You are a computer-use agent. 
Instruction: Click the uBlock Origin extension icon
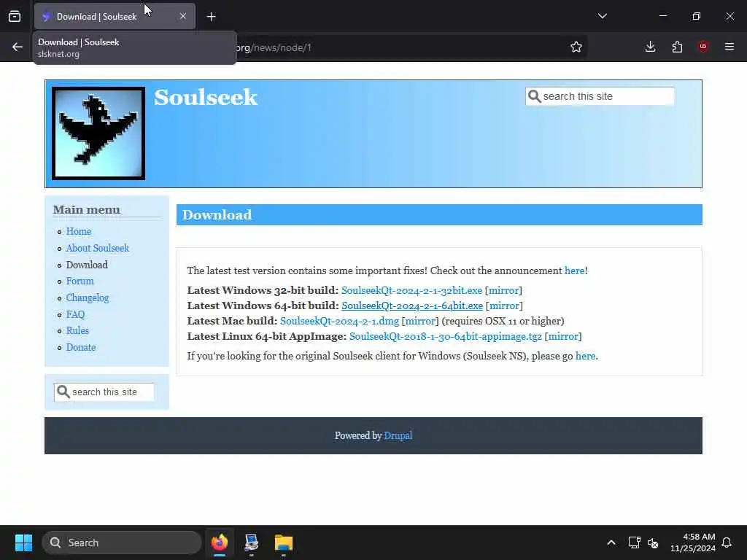[703, 47]
